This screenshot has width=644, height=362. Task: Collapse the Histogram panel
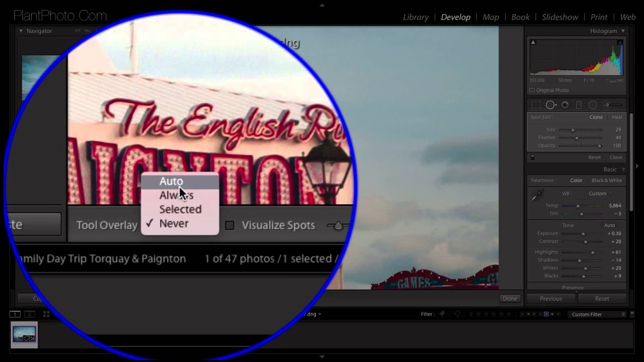pyautogui.click(x=623, y=31)
